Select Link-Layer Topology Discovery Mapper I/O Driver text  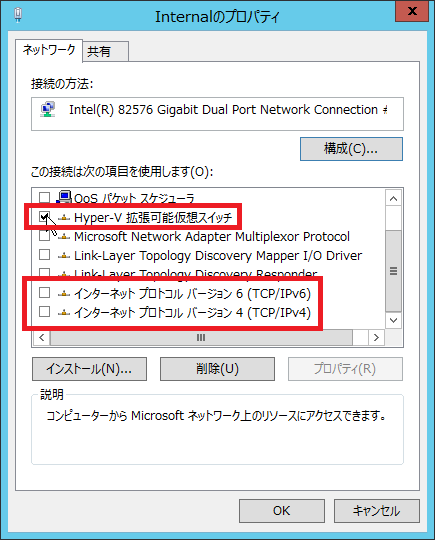point(218,256)
